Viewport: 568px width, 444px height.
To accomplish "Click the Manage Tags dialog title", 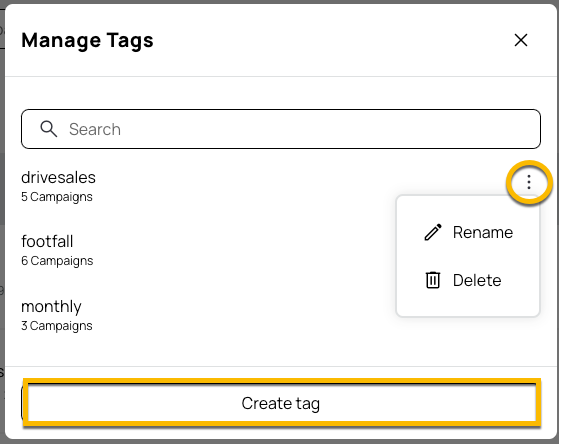I will tap(87, 41).
